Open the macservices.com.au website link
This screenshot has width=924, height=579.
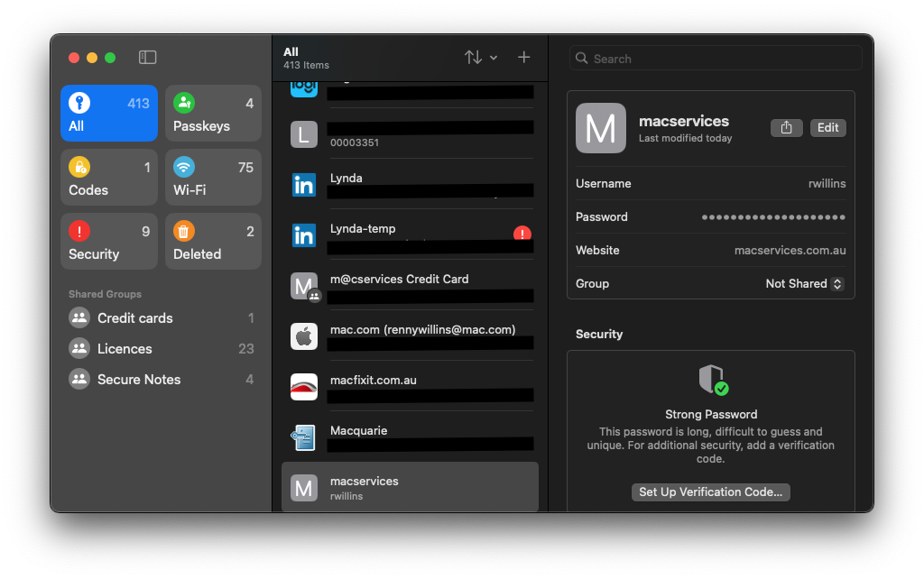(790, 251)
